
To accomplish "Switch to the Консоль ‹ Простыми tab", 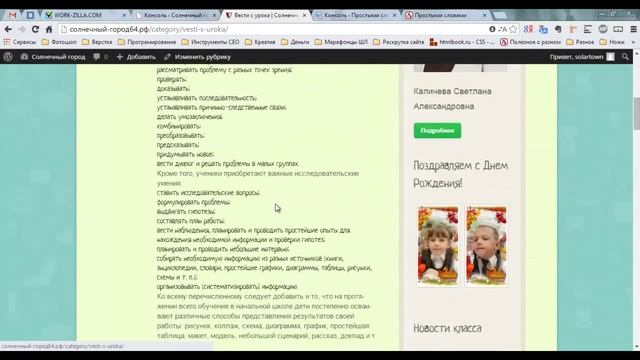I will 356,15.
